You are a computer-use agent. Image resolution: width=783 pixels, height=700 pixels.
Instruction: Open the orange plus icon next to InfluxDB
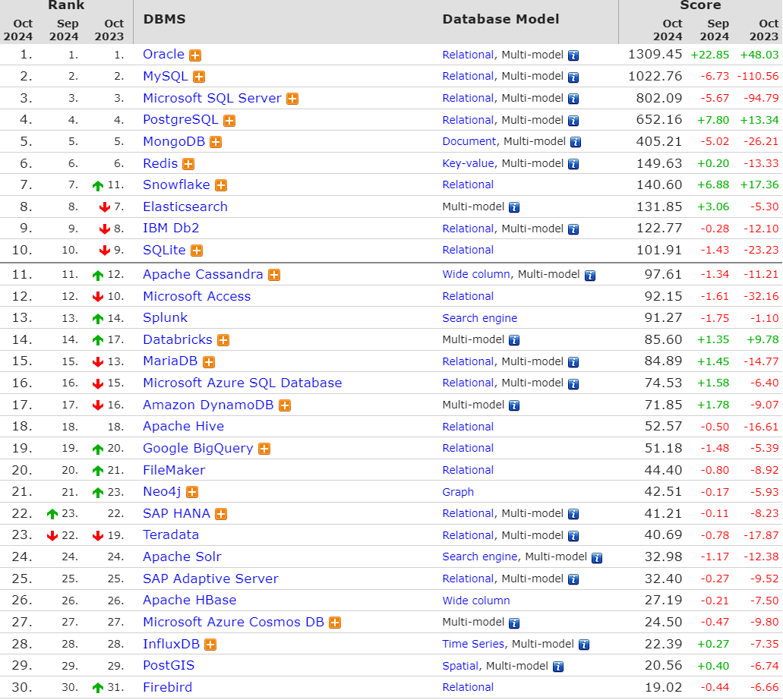click(x=210, y=645)
